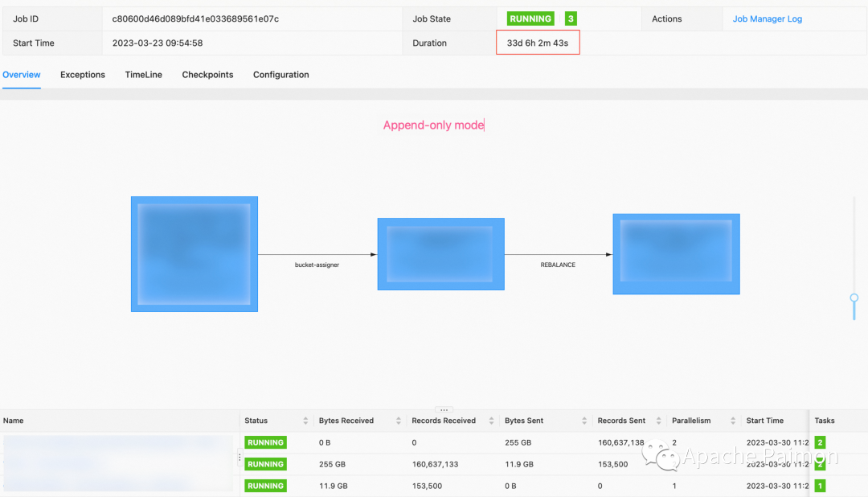
Task: Click RUNNING status in the 11.9 GB received row
Action: tap(266, 486)
